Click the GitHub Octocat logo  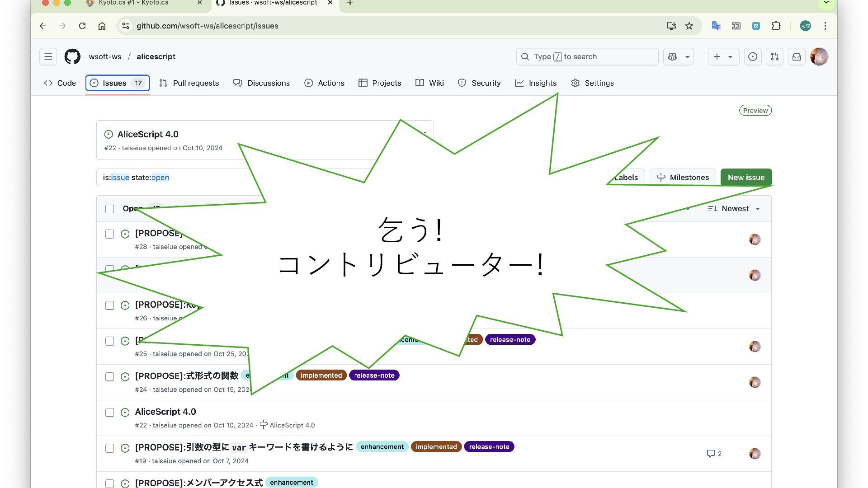pyautogui.click(x=72, y=56)
